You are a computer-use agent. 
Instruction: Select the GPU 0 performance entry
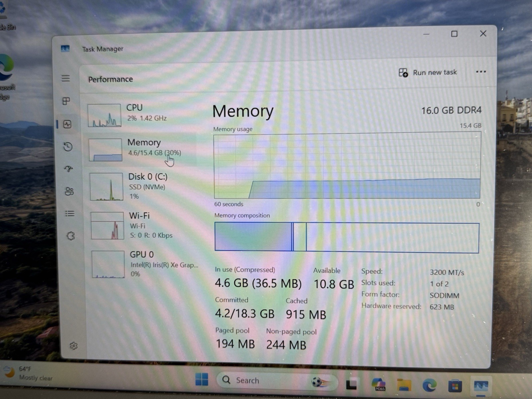pyautogui.click(x=145, y=264)
